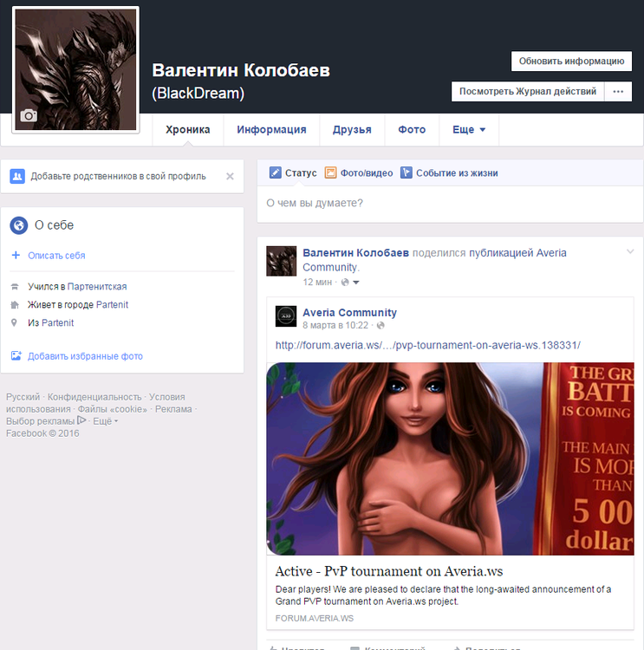Image resolution: width=644 pixels, height=650 pixels.
Task: Click the Averia Community page logo
Action: pyautogui.click(x=286, y=316)
